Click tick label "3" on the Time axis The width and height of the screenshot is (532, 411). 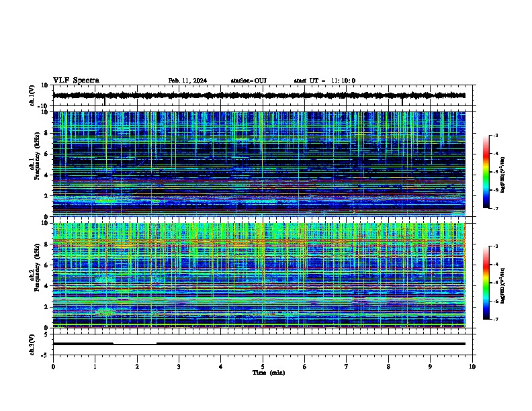(179, 367)
